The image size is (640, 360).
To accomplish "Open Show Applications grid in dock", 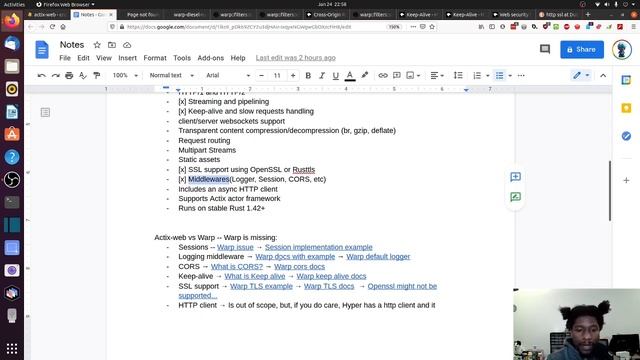I will click(x=12, y=349).
